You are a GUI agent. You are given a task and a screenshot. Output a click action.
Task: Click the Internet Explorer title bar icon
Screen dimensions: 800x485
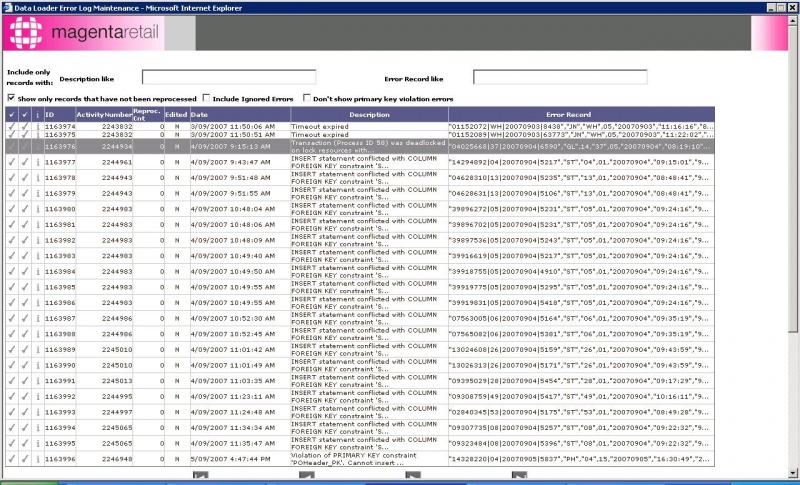point(8,8)
